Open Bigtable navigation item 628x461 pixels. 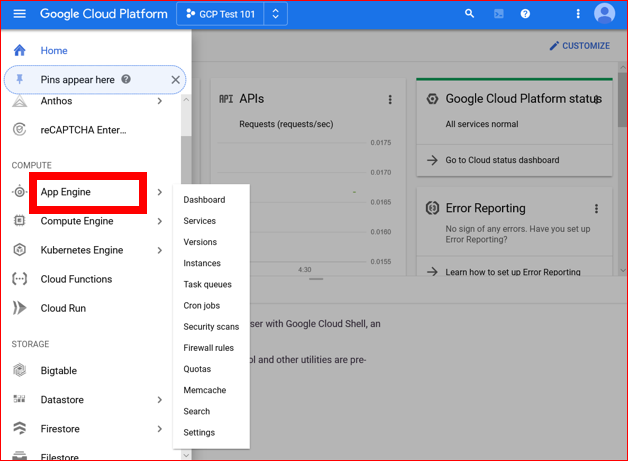[x=58, y=370]
